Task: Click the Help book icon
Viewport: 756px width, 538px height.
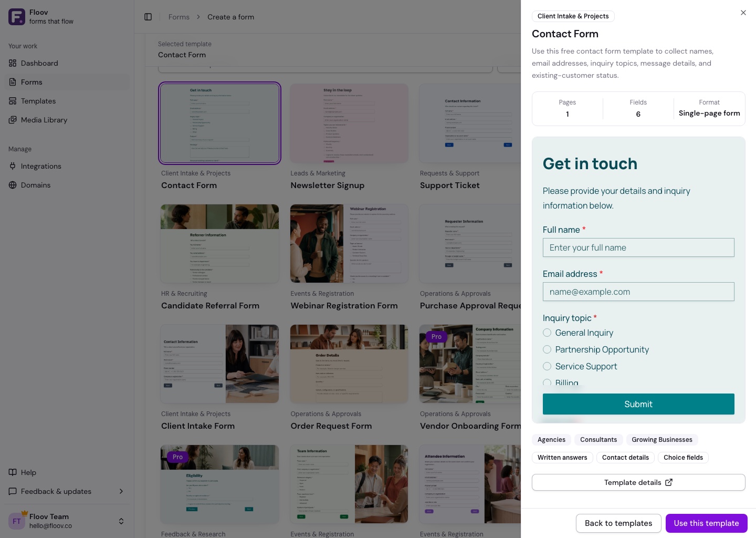Action: [x=13, y=472]
